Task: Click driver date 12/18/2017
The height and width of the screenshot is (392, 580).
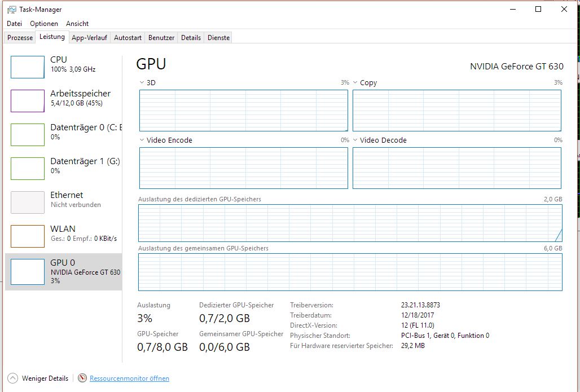Action: pyautogui.click(x=418, y=315)
